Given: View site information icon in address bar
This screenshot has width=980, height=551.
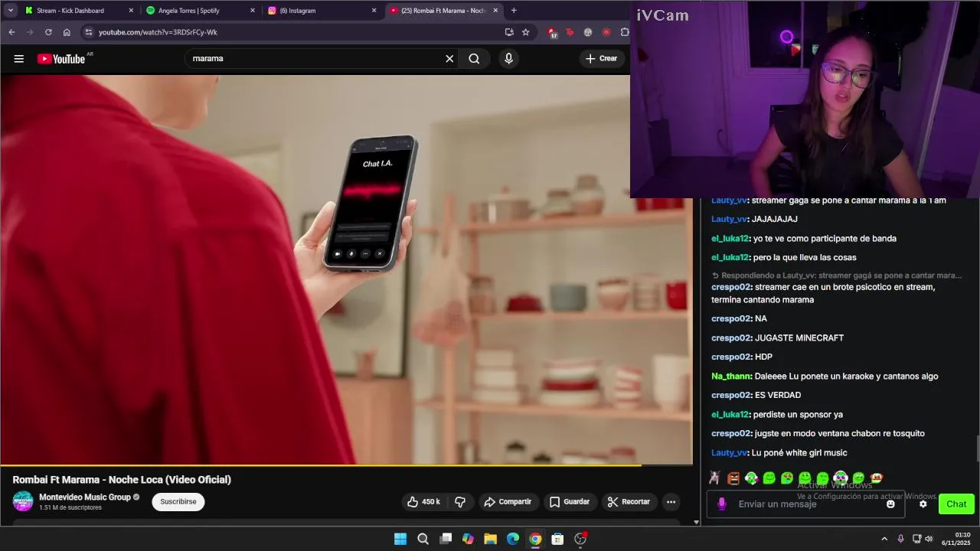Looking at the screenshot, I should coord(89,32).
